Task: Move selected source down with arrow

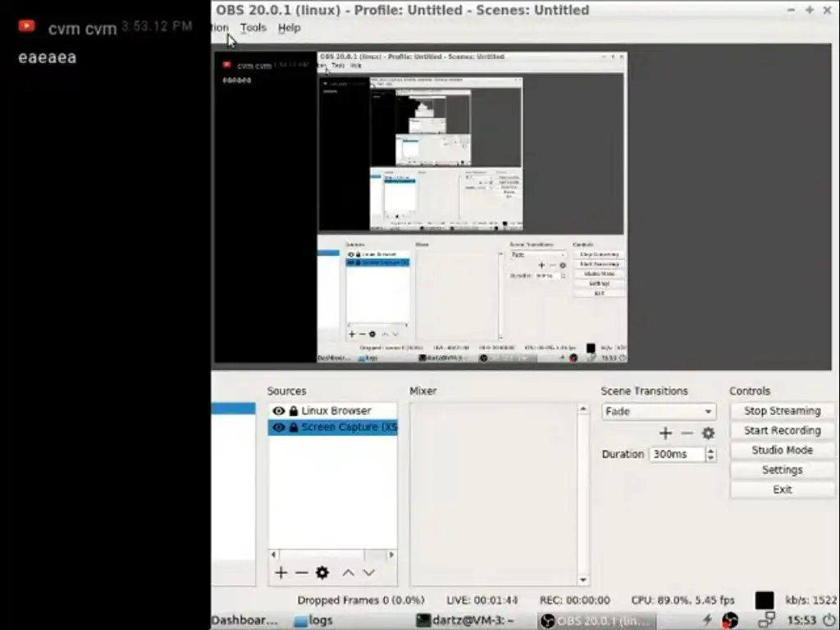Action: [x=368, y=573]
